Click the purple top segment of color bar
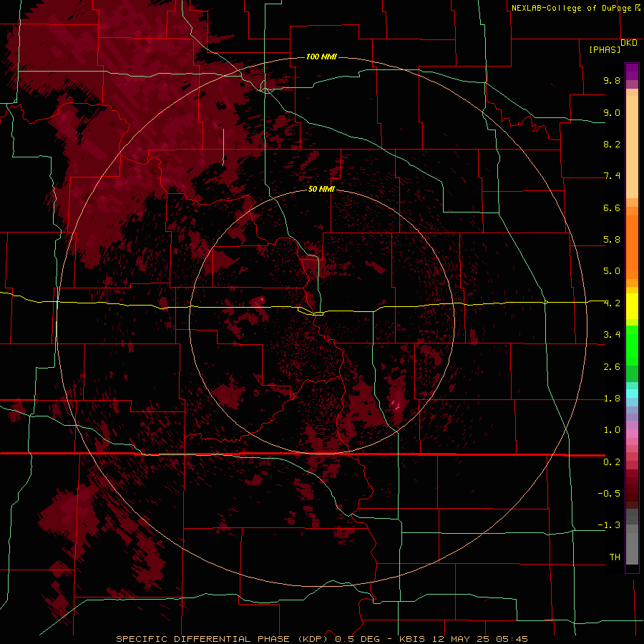Viewport: 644px width, 644px height. click(x=632, y=72)
